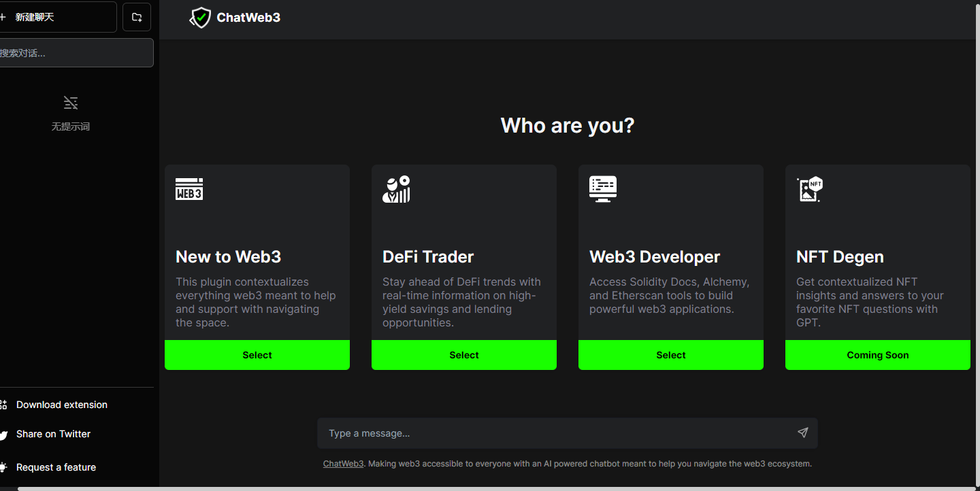Select the DeFi Trader persona
This screenshot has height=491, width=980.
(464, 355)
